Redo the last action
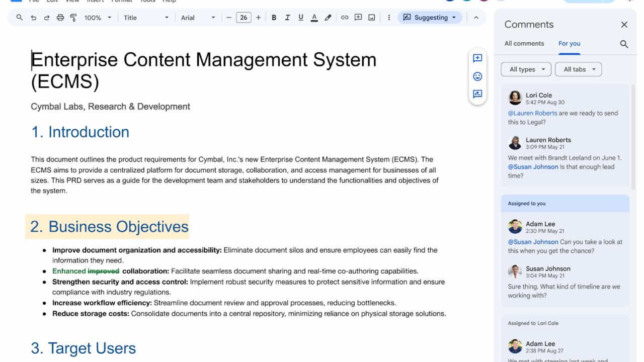The width and height of the screenshot is (644, 362). click(47, 18)
